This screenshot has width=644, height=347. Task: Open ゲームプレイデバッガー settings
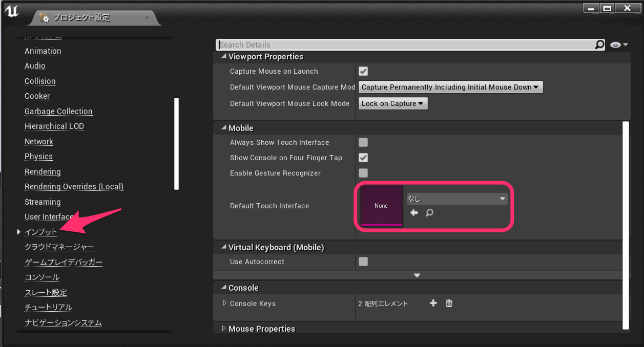click(64, 262)
